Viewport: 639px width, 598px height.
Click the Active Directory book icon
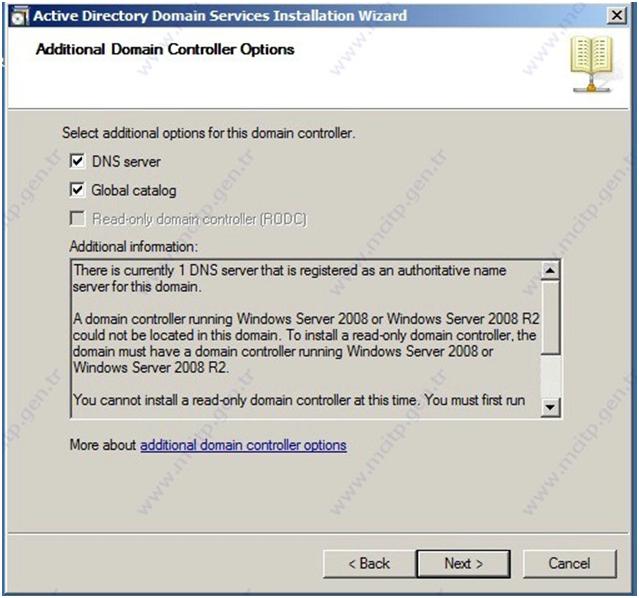tap(592, 64)
